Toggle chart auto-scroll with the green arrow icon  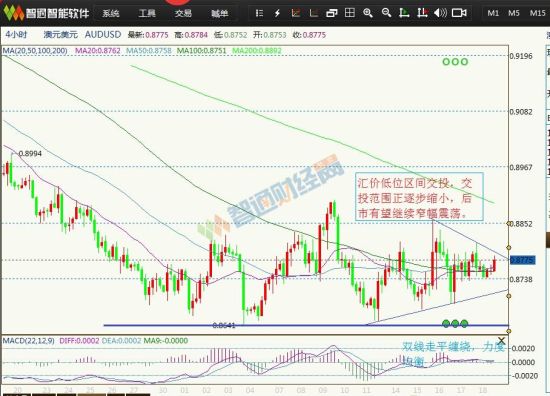click(404, 13)
